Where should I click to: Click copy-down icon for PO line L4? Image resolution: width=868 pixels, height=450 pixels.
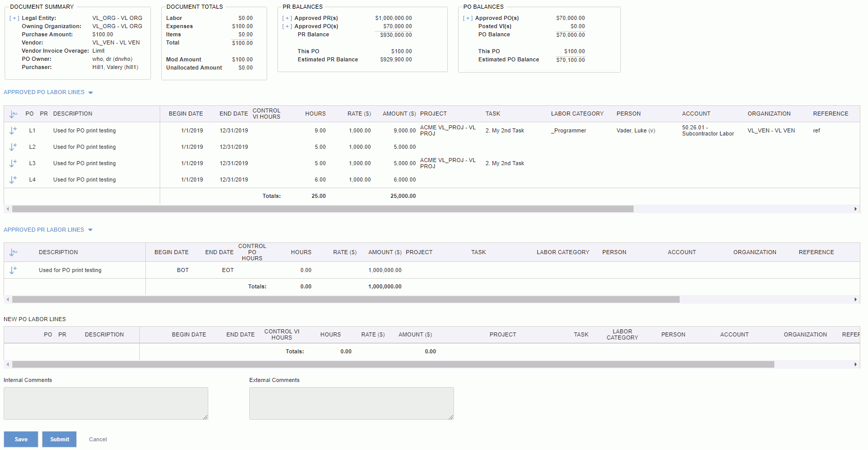(13, 179)
